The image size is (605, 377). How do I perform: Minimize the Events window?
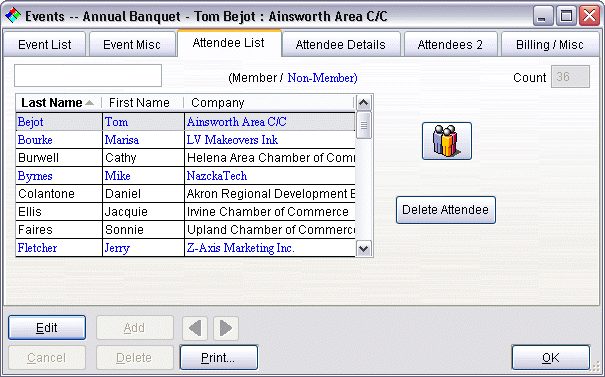[x=543, y=16]
